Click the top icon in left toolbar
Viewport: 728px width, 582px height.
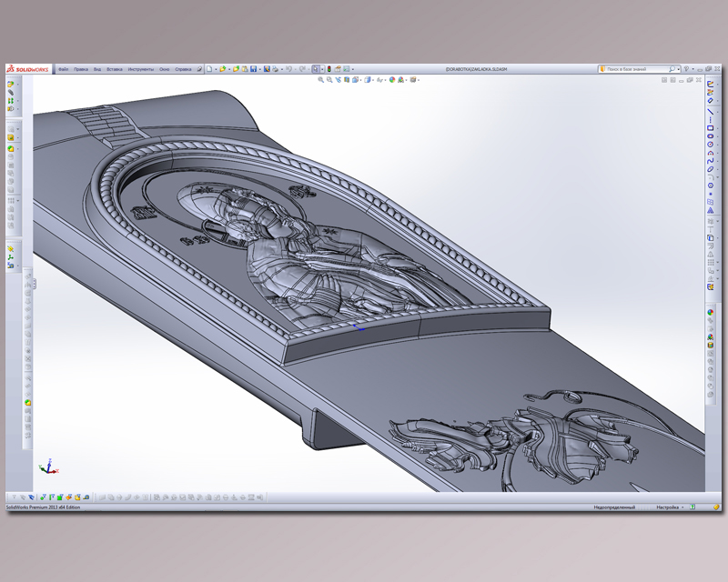coord(11,84)
